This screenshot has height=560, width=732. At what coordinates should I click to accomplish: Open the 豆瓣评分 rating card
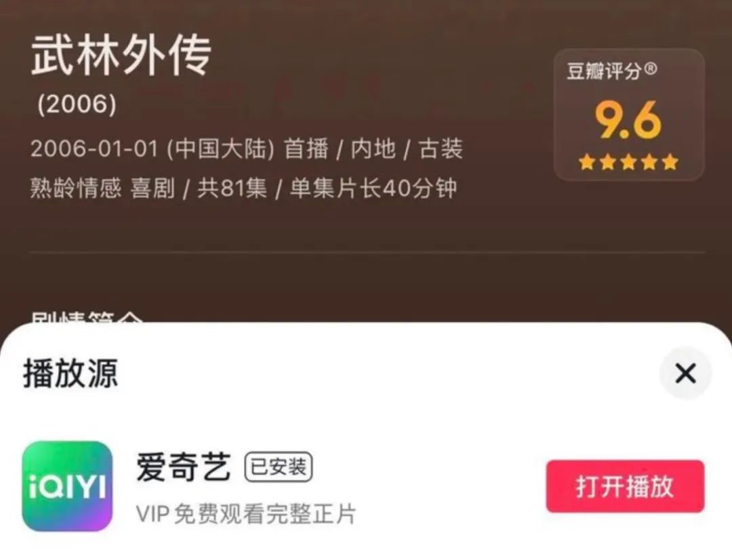click(x=629, y=115)
